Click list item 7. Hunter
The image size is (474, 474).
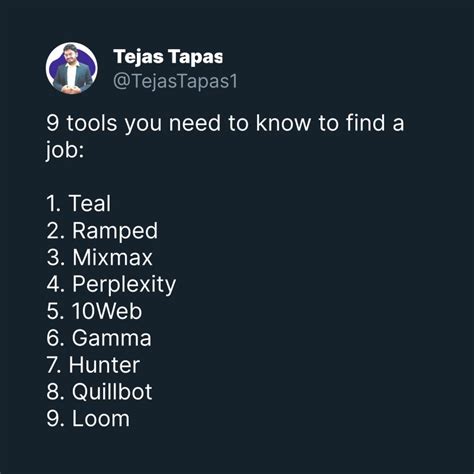point(93,365)
